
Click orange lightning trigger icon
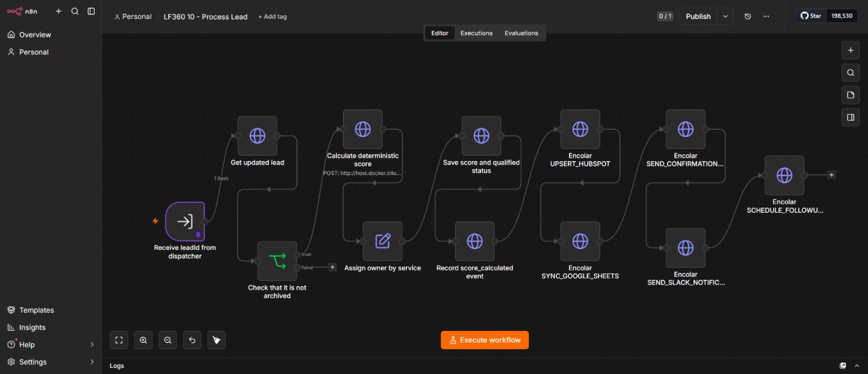[x=156, y=221]
